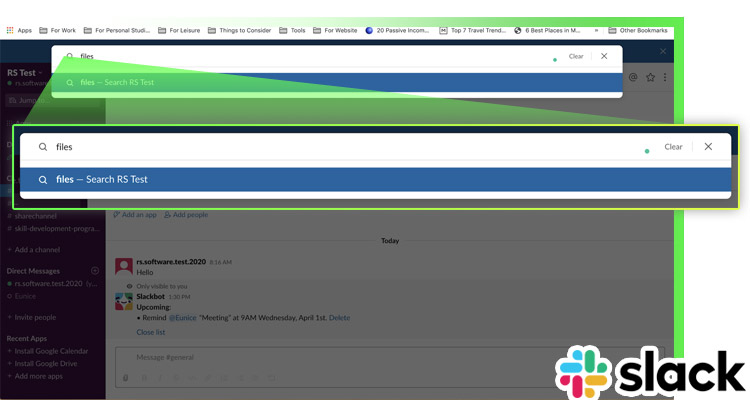The width and height of the screenshot is (750, 400).
Task: Open the For Website bookmarks folder
Action: click(335, 30)
